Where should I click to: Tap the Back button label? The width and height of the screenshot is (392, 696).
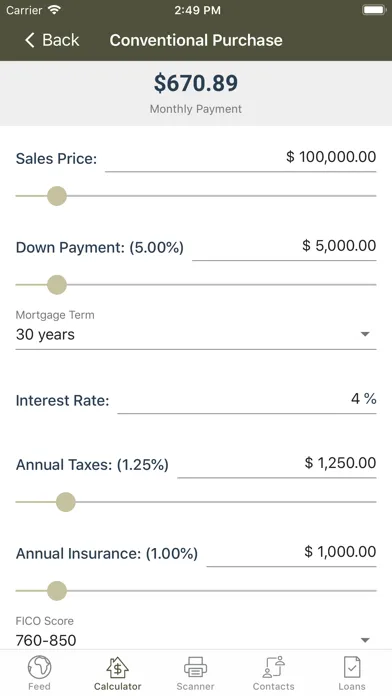pyautogui.click(x=61, y=40)
